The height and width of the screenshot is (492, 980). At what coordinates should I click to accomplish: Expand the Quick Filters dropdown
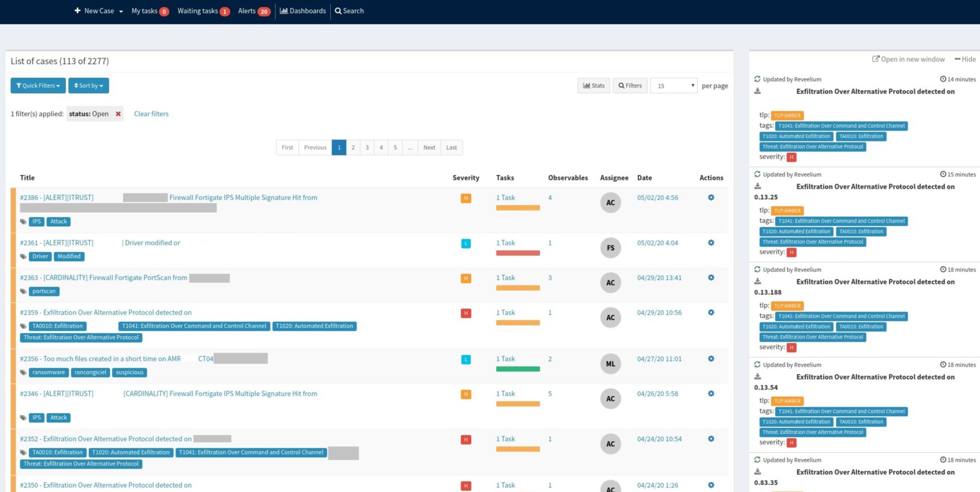pos(38,85)
